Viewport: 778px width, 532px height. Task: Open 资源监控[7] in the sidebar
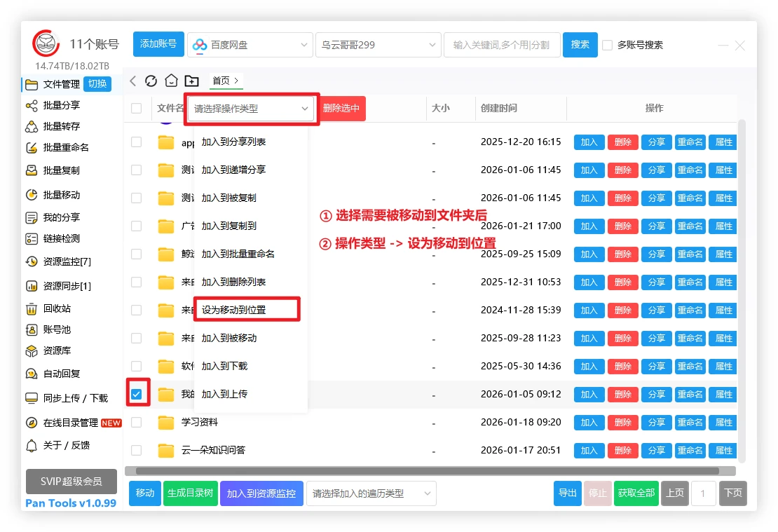pyautogui.click(x=67, y=261)
